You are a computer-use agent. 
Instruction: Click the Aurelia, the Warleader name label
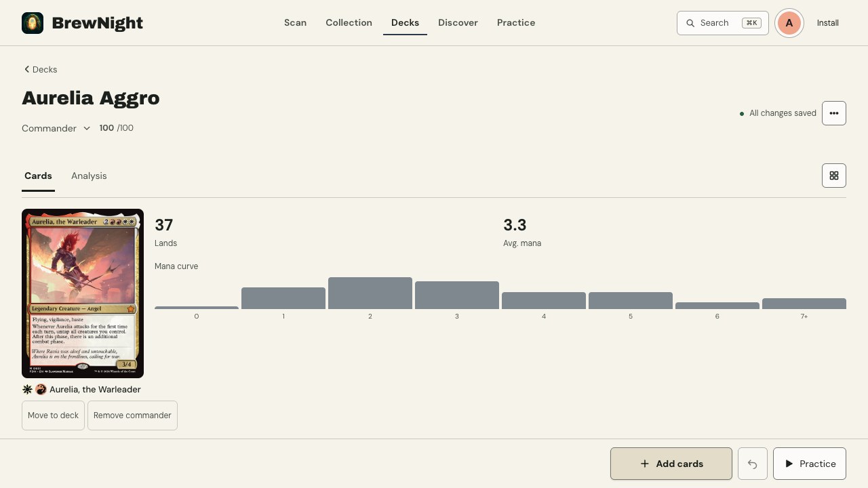click(95, 390)
